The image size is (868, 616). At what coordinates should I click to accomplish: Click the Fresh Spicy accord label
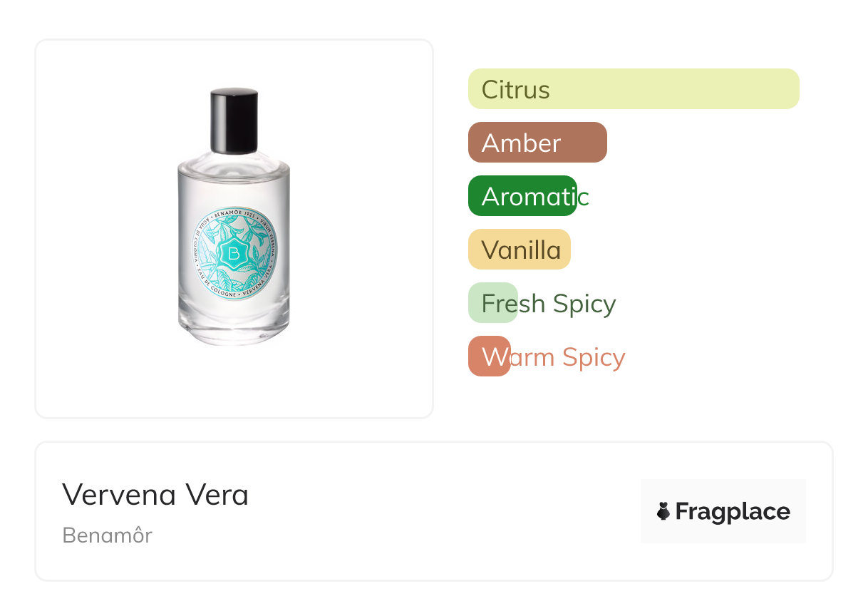(548, 304)
